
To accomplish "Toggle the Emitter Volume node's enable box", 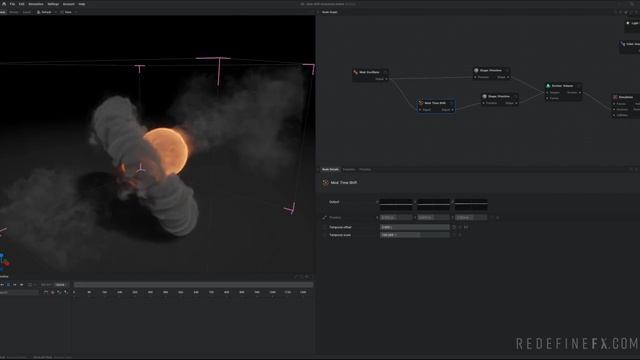I will click(579, 86).
